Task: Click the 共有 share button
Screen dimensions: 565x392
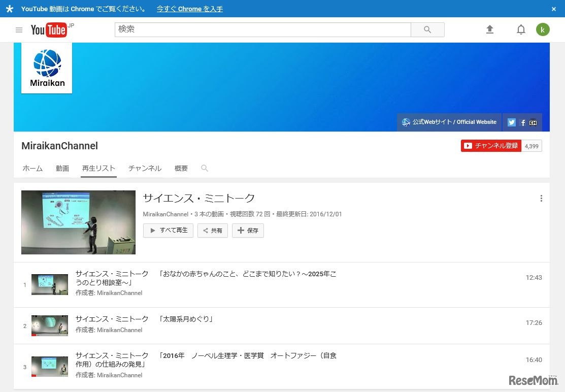Action: click(x=212, y=231)
